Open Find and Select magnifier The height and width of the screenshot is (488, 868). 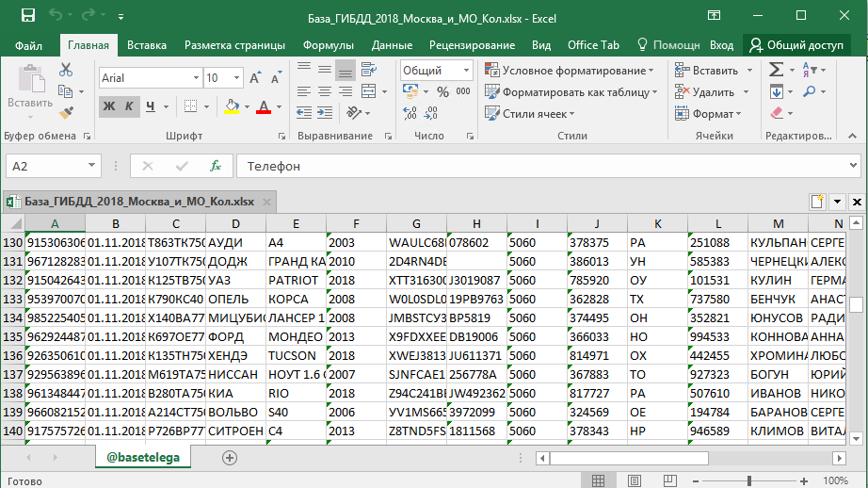[810, 91]
